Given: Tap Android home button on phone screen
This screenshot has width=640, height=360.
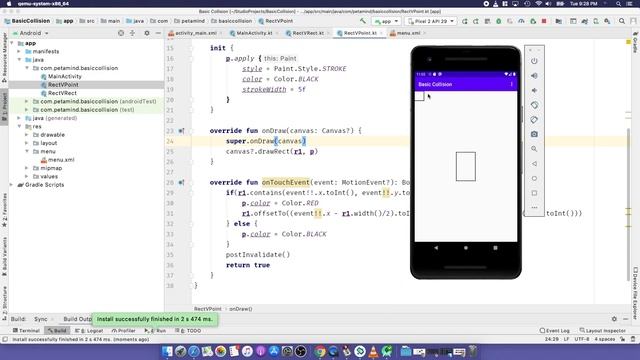Looking at the screenshot, I should (466, 248).
